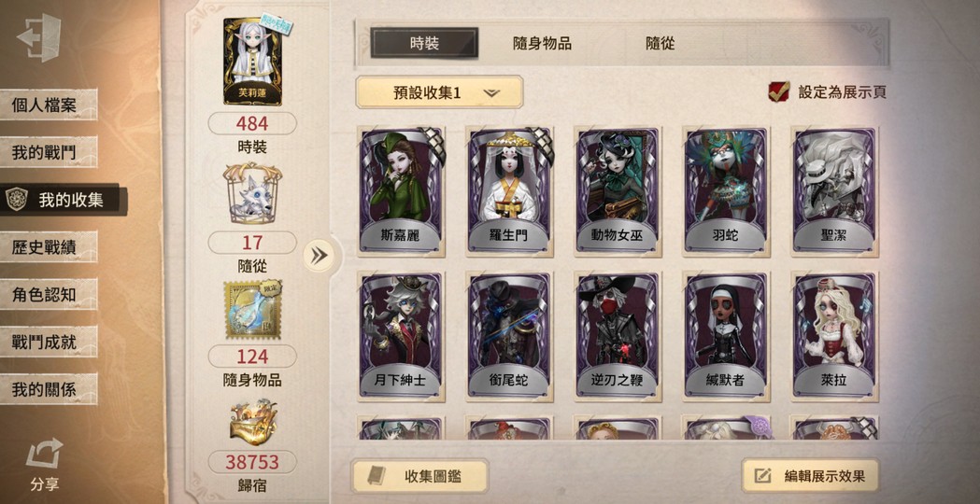Screen dimensions: 980x504
Task: Toggle the 設定為展示頁 checkbox
Action: (779, 92)
